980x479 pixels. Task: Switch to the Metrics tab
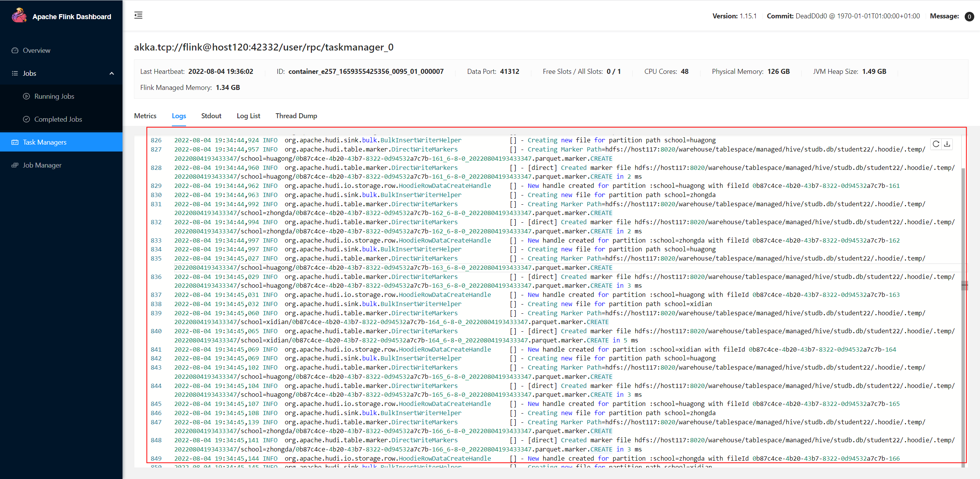tap(145, 116)
